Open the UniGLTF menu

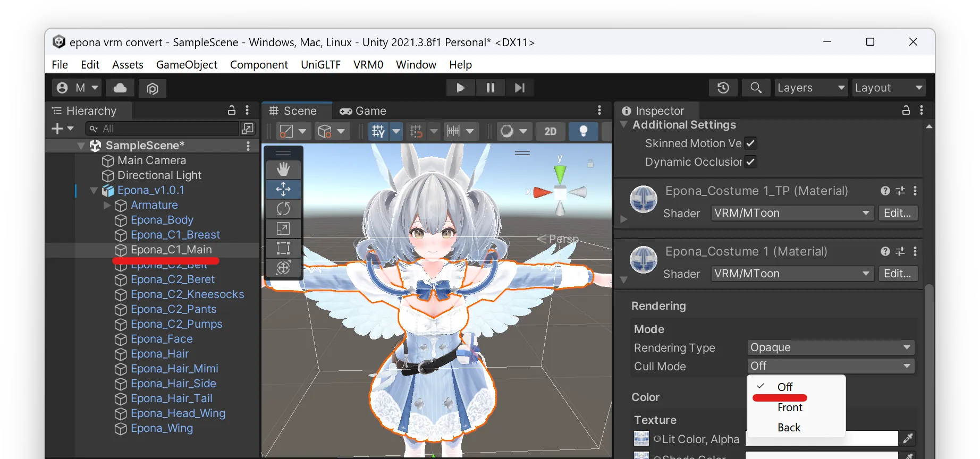tap(320, 65)
